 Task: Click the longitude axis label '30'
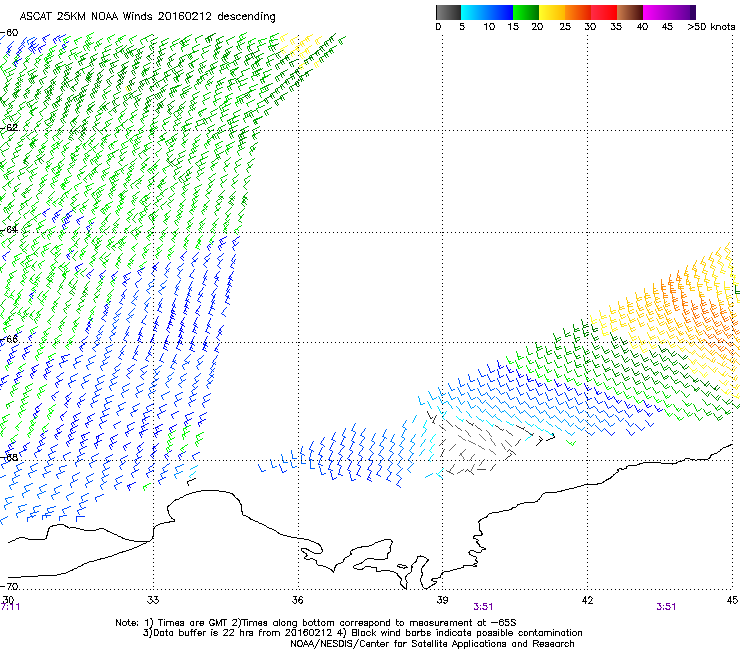click(8, 600)
